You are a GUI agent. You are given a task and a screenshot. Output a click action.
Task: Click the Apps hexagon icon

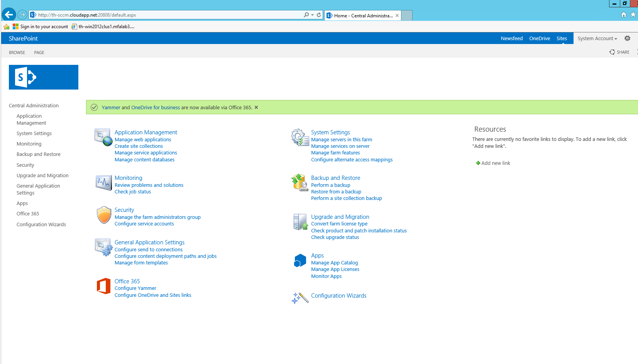[300, 261]
